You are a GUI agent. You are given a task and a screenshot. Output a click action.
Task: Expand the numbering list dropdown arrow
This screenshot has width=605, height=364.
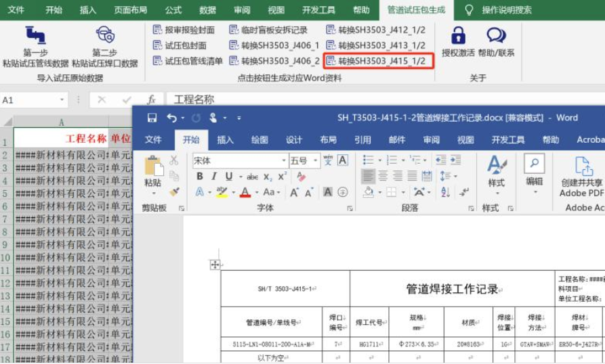tap(403, 160)
